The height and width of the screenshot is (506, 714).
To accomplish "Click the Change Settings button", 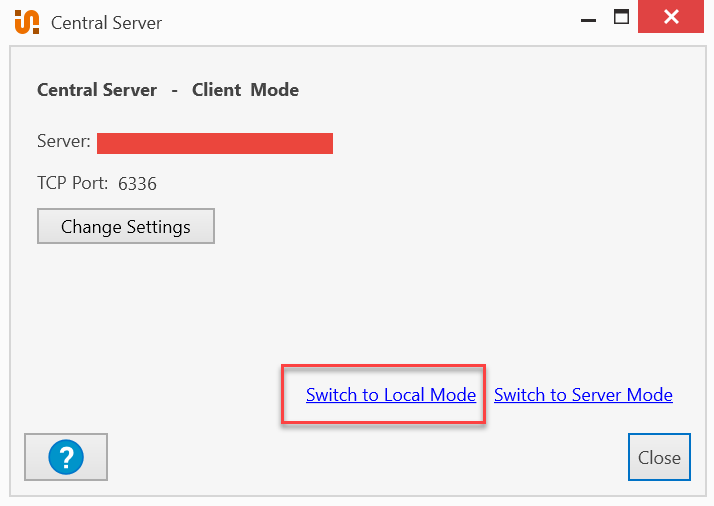I will 126,227.
